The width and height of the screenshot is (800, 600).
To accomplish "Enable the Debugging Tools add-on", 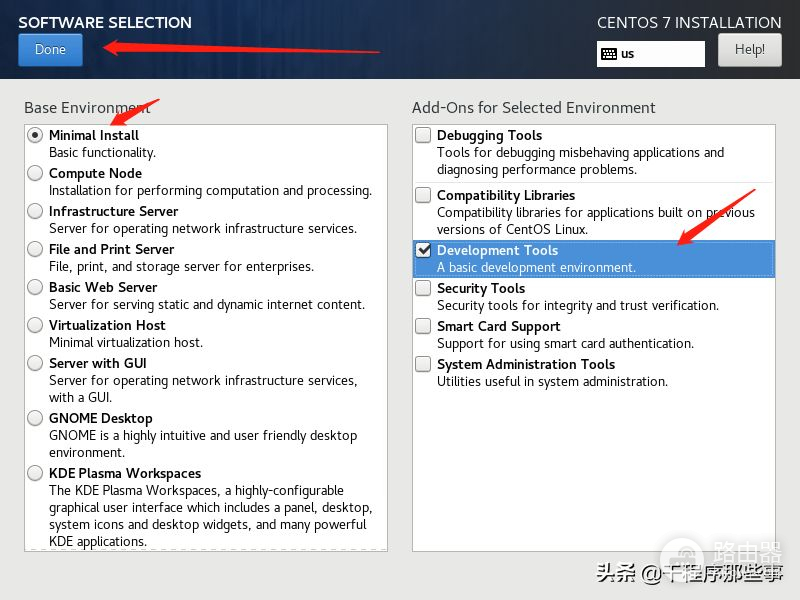I will (424, 135).
